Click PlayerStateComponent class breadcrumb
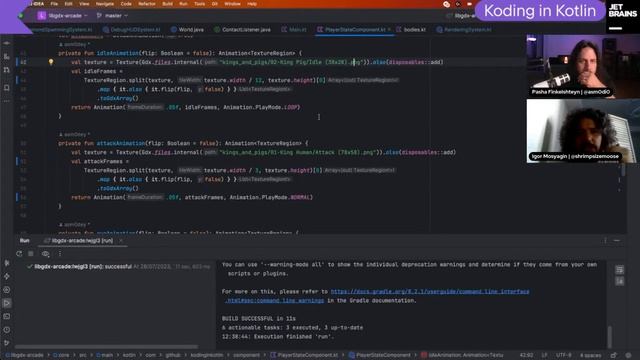Viewport: 640px width, 360px height. 380,355
